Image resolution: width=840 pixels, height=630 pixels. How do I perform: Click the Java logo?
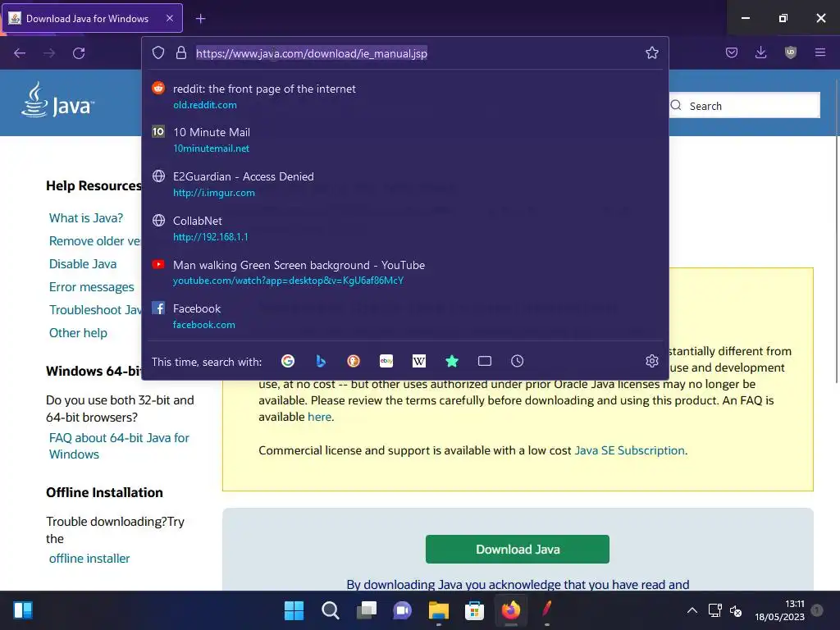(x=57, y=100)
